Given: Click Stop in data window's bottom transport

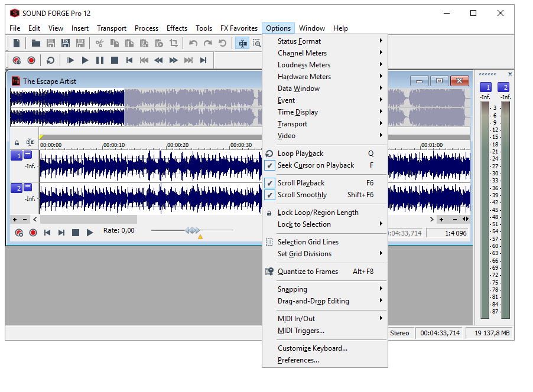Looking at the screenshot, I should 76,233.
